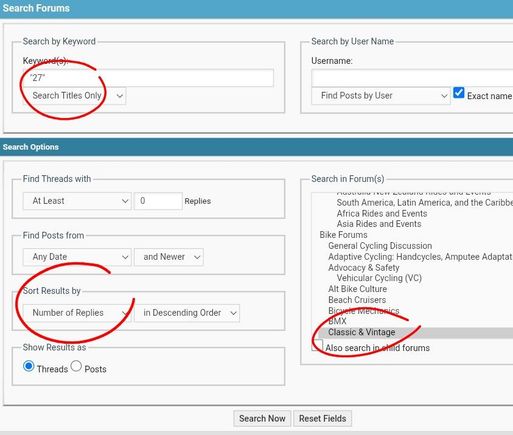513x435 pixels.
Task: Open the Number of Replies sort dropdown
Action: tap(77, 313)
